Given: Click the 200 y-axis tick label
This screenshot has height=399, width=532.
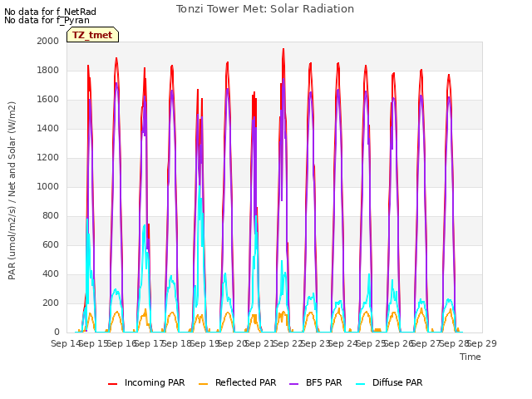Looking at the screenshot, I should (51, 303).
